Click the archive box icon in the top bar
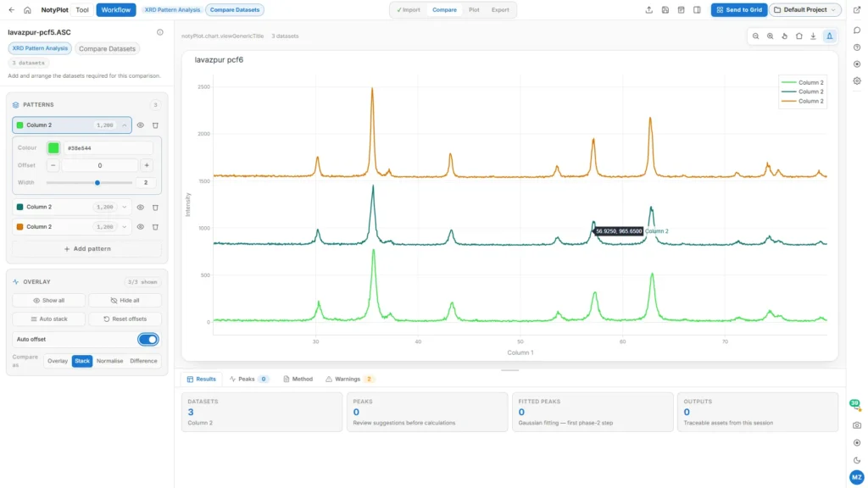The height and width of the screenshot is (488, 868). (681, 10)
